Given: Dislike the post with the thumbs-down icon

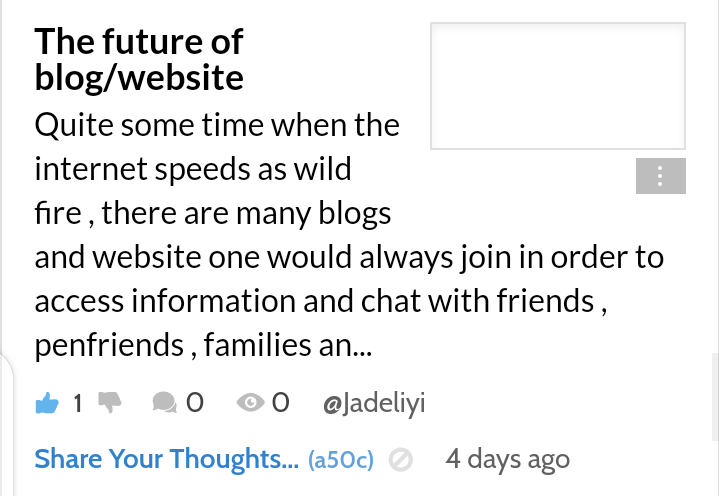Looking at the screenshot, I should click(110, 402).
